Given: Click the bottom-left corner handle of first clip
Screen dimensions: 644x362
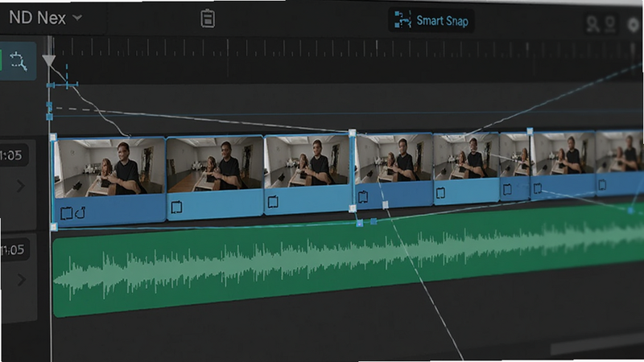Looking at the screenshot, I should (53, 227).
